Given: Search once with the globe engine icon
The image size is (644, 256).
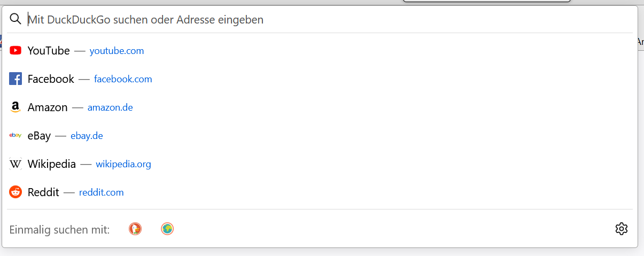Looking at the screenshot, I should (167, 229).
